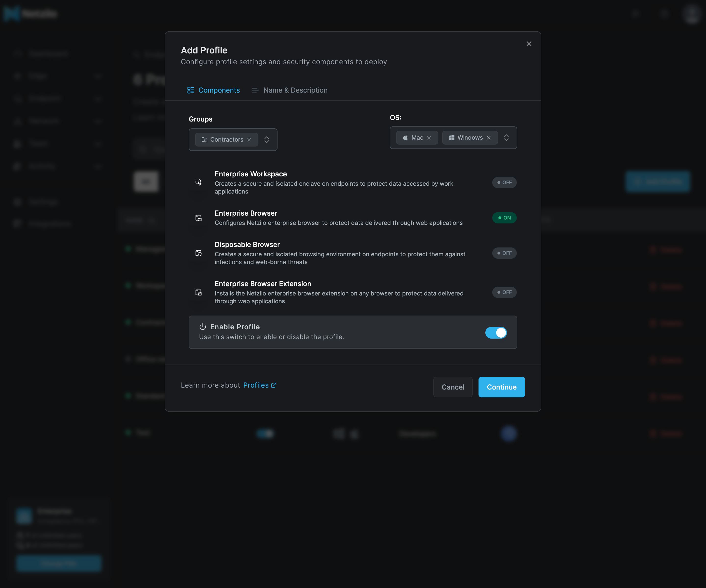Turn on the Enterprise Browser Extension component
The height and width of the screenshot is (588, 706).
504,292
